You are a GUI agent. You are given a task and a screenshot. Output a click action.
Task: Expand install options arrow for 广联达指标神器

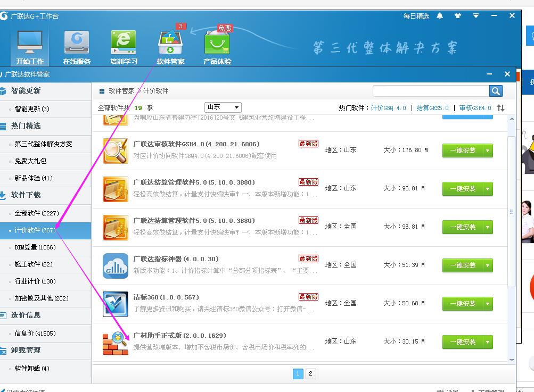(x=488, y=265)
